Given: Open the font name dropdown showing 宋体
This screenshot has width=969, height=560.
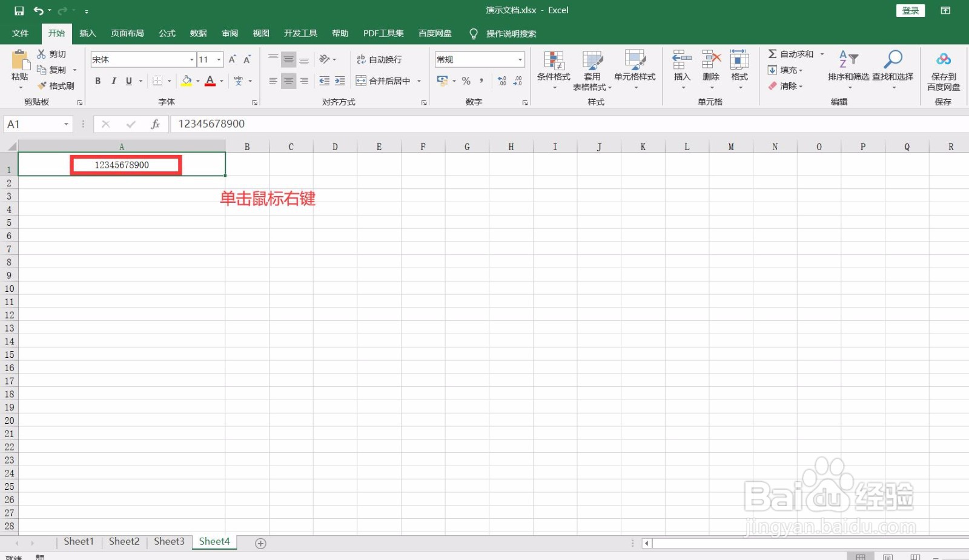Looking at the screenshot, I should point(191,59).
